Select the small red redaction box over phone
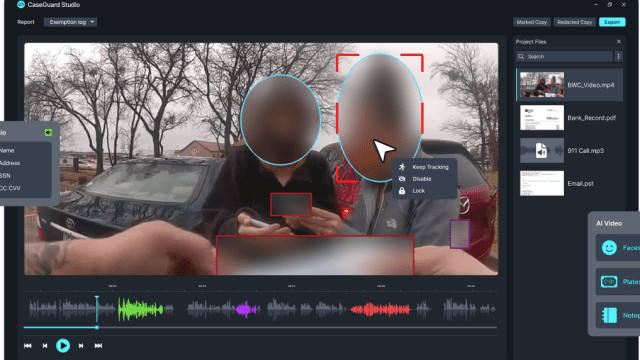Screen dimensions: 640x360 click(291, 204)
